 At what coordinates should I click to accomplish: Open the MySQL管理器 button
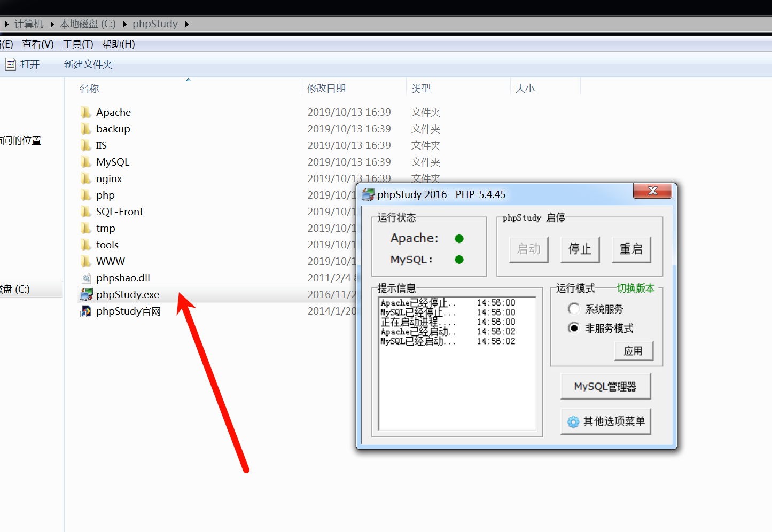606,386
